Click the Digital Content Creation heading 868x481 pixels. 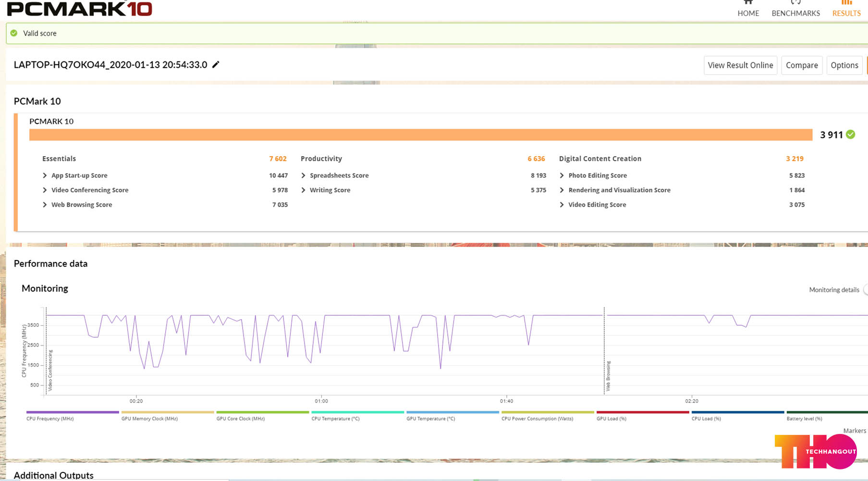click(x=600, y=159)
